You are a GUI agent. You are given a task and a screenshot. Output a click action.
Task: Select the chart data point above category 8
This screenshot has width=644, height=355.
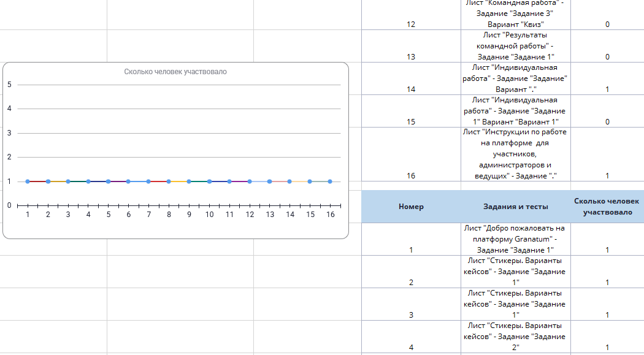pos(169,181)
